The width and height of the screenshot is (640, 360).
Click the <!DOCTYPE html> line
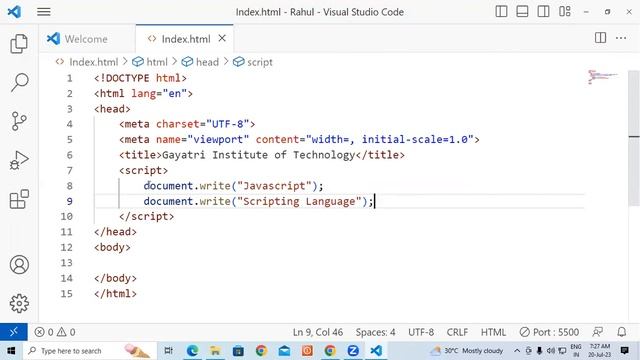[x=140, y=78]
